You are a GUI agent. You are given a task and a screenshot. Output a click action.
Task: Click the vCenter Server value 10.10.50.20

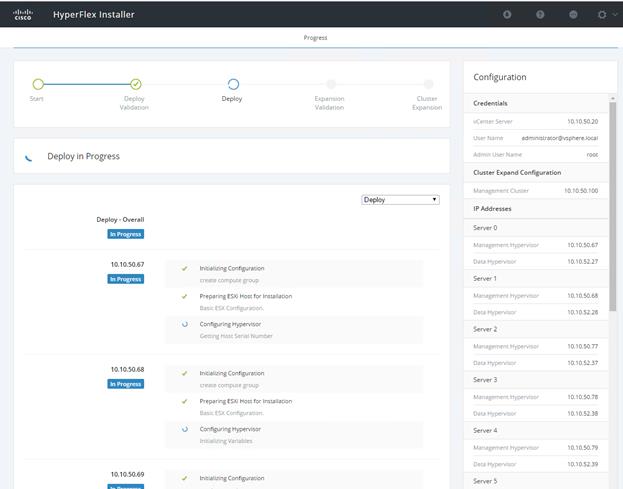click(x=582, y=122)
